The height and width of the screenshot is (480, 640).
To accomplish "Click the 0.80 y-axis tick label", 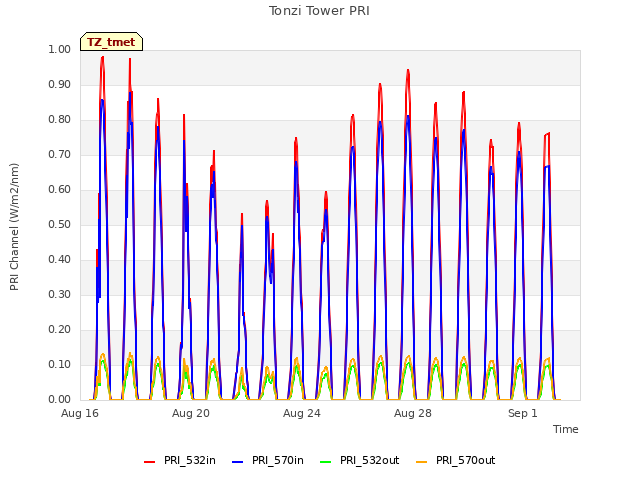I will click(x=60, y=120).
